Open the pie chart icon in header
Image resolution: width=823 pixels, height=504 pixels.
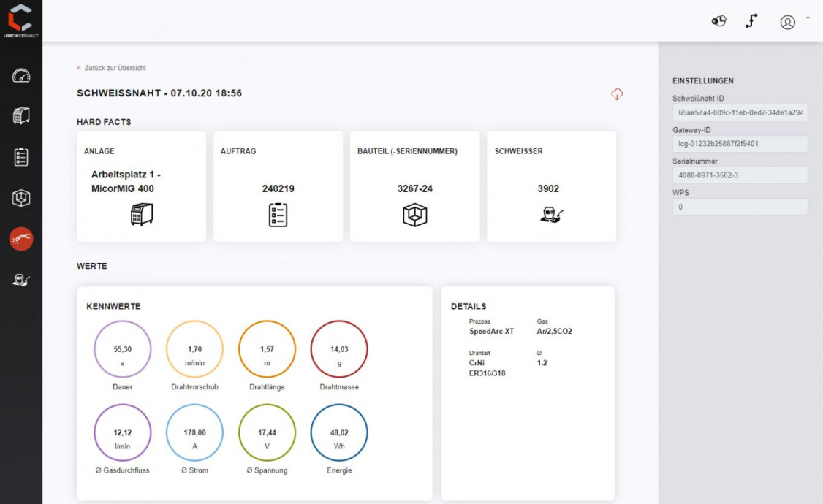click(x=718, y=21)
